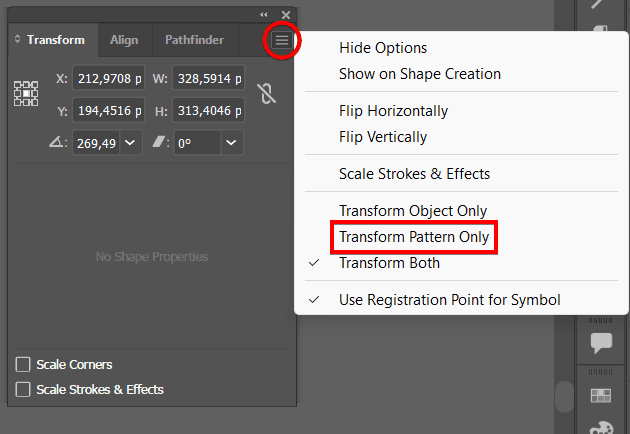This screenshot has width=630, height=434.
Task: Collapse the panel using double-arrow icon
Action: pos(264,14)
